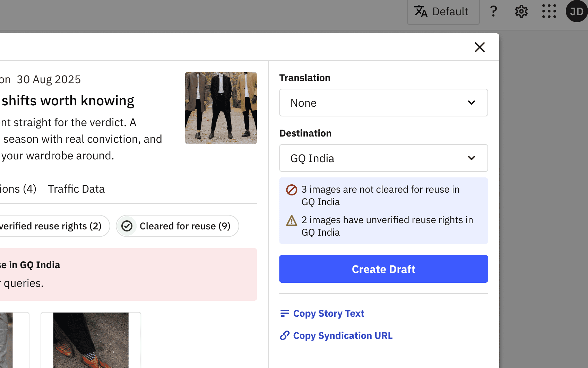Screen dimensions: 588x368
Task: Open the help question mark icon
Action: click(493, 11)
